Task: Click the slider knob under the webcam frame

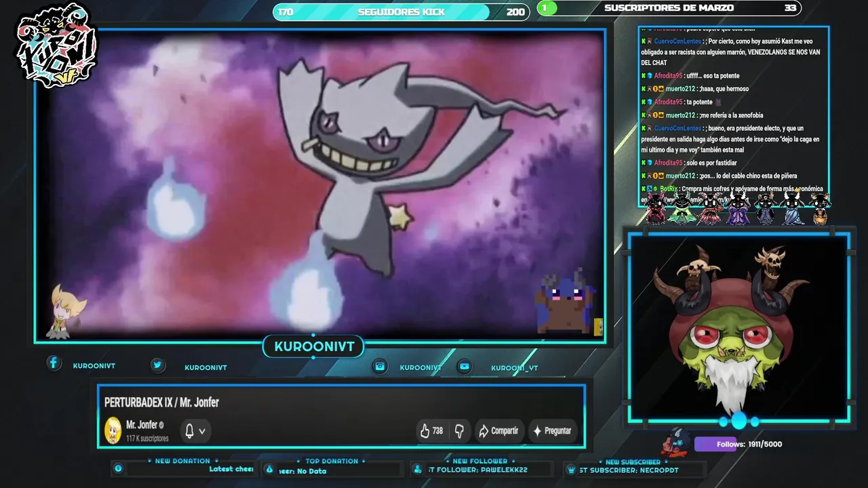Action: [x=738, y=422]
